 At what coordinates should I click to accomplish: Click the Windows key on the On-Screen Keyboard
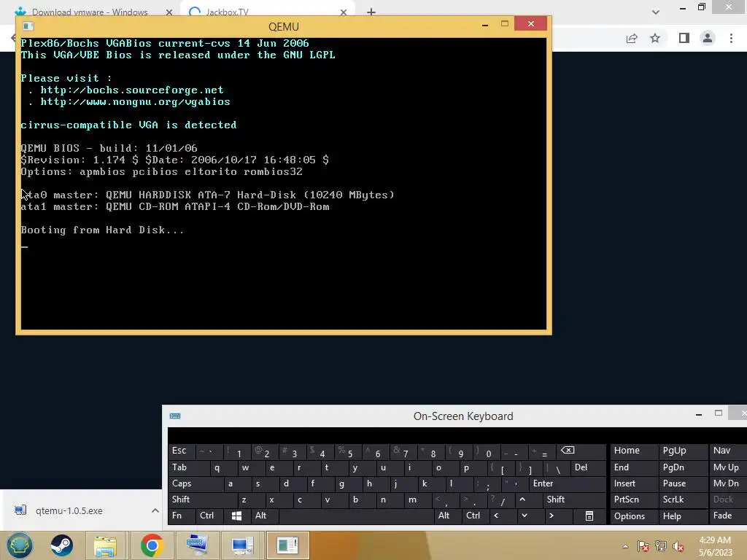[x=236, y=516]
